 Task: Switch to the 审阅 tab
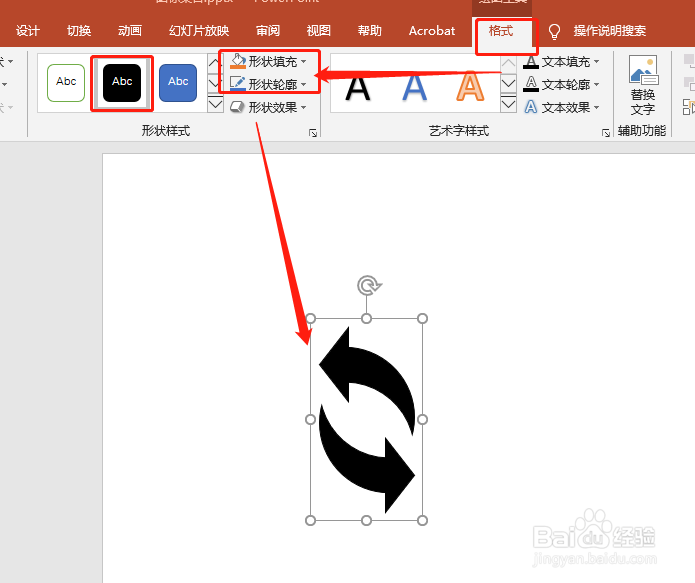click(x=268, y=31)
